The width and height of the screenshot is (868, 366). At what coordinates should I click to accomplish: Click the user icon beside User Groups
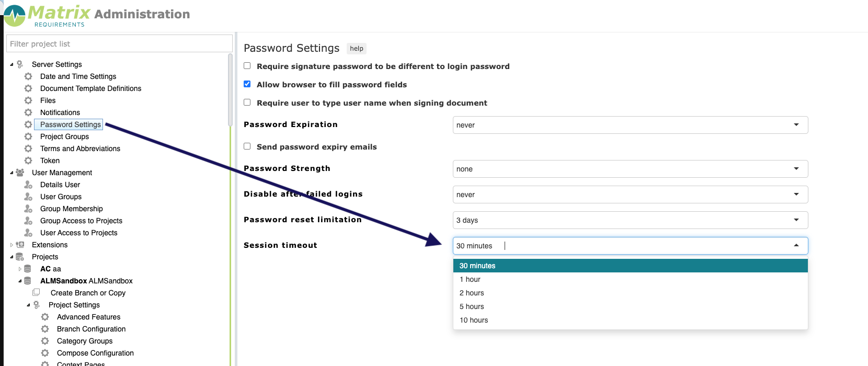pyautogui.click(x=28, y=197)
